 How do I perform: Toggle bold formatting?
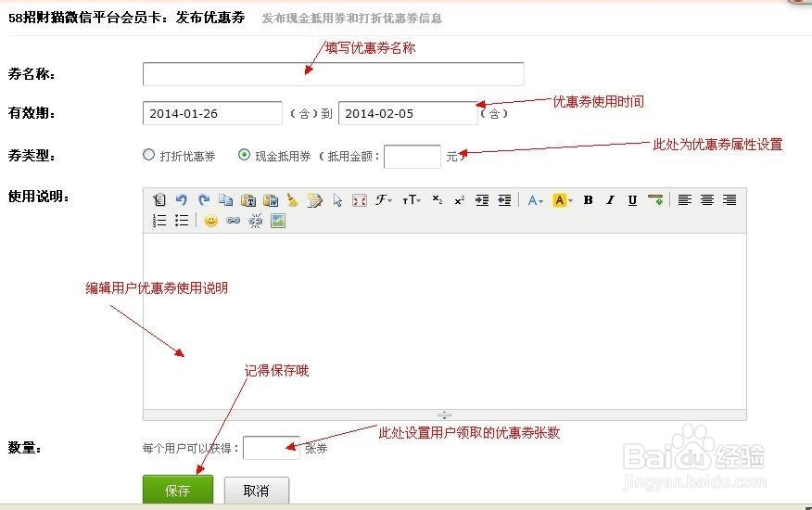588,199
